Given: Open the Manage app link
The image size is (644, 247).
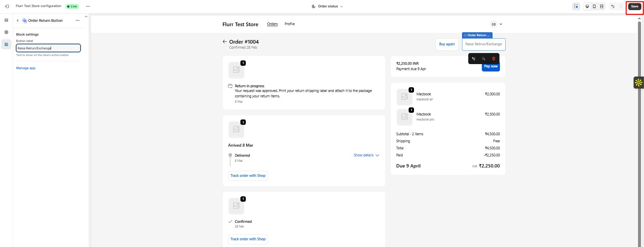Looking at the screenshot, I should point(26,68).
